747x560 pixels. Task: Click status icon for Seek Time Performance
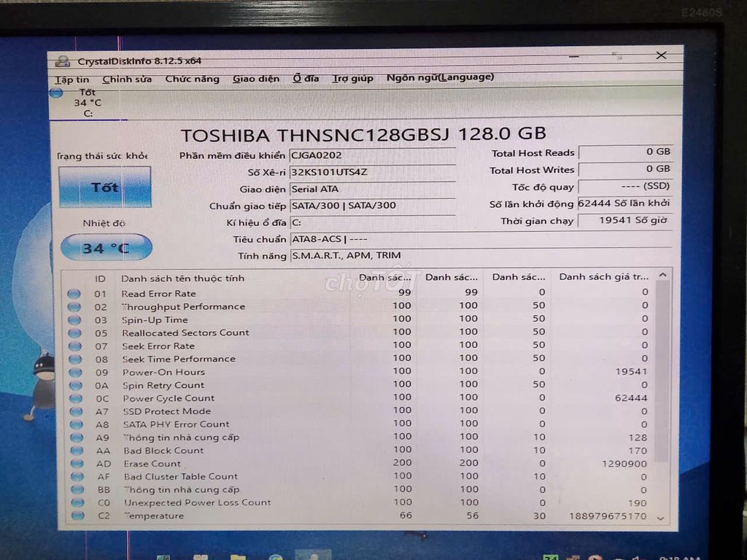pyautogui.click(x=75, y=359)
